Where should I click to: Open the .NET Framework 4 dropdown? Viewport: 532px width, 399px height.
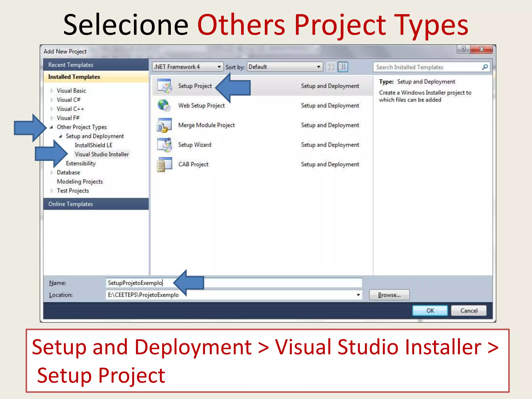click(x=188, y=67)
